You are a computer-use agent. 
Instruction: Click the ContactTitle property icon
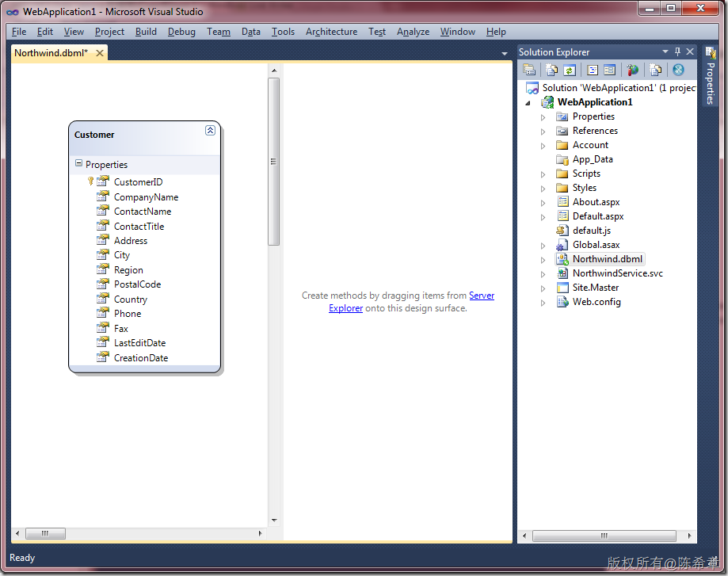pos(103,225)
